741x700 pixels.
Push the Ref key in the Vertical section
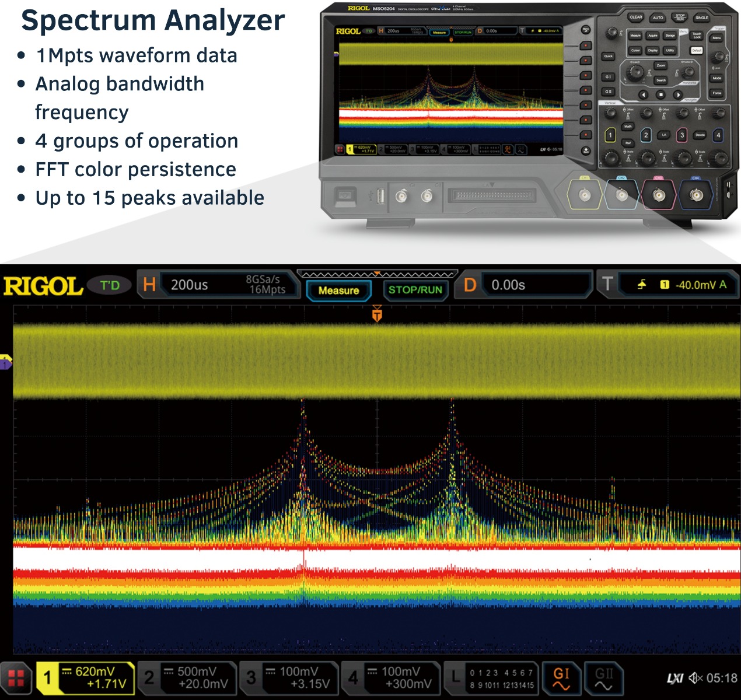[x=628, y=142]
